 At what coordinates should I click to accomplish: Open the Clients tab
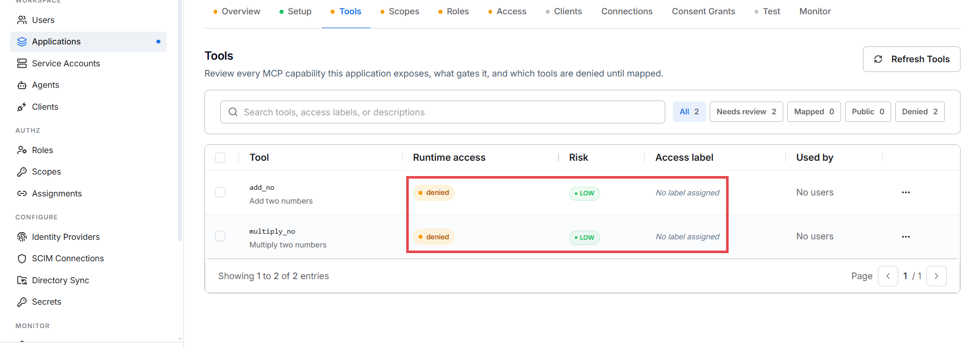pos(564,11)
